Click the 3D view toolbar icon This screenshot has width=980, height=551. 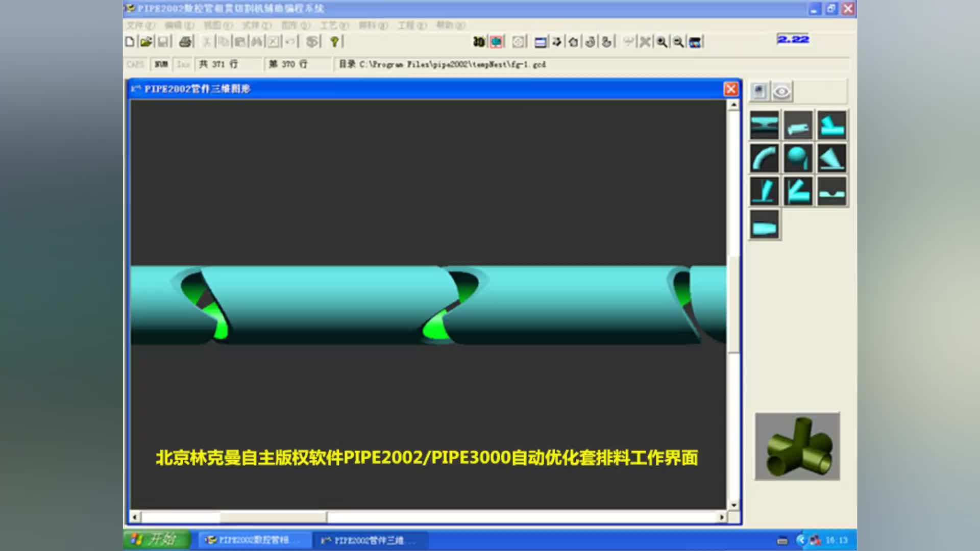tap(479, 42)
